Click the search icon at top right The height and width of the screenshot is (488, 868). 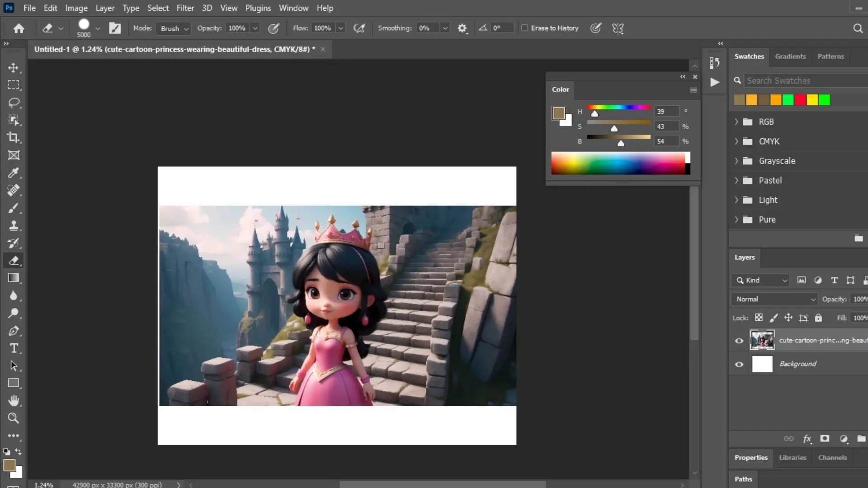(858, 28)
